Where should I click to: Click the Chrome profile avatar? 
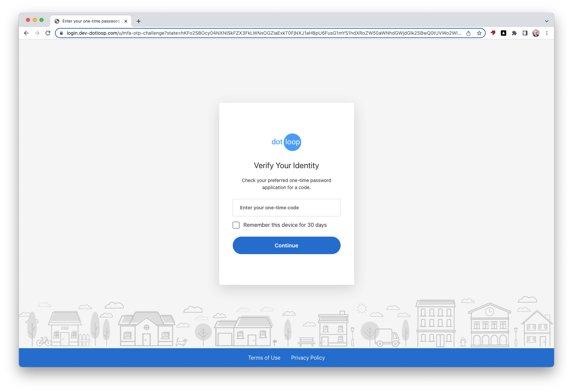(536, 33)
